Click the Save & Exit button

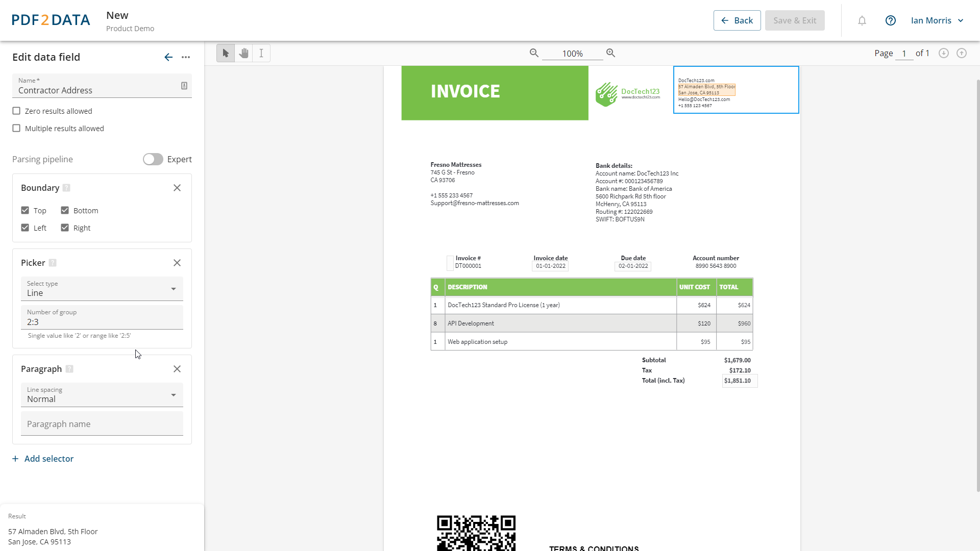[795, 20]
